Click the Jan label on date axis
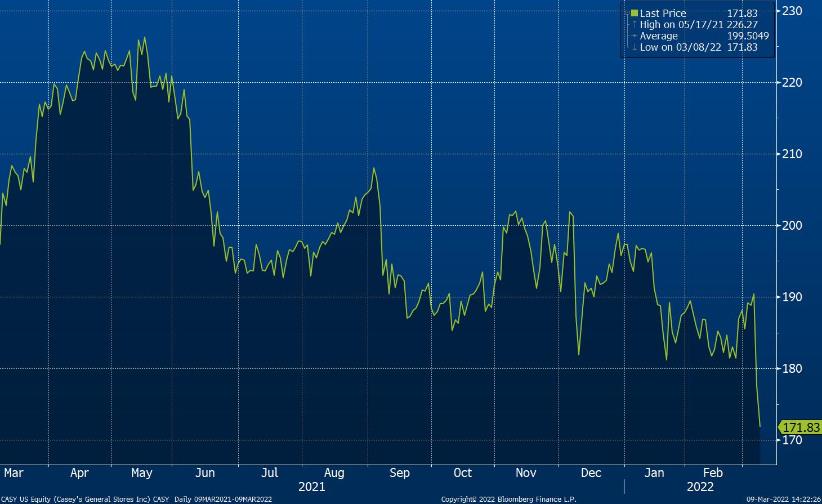 pyautogui.click(x=654, y=472)
